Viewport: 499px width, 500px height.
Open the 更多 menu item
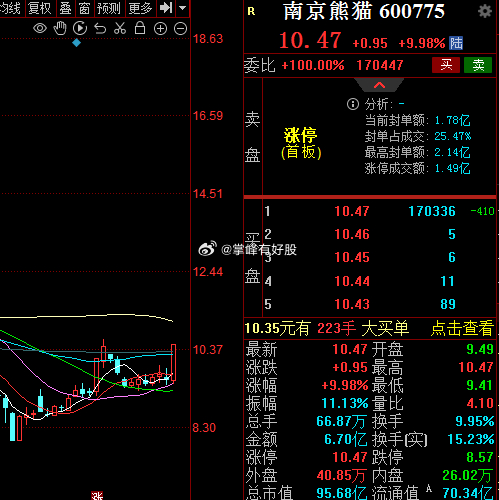(140, 8)
